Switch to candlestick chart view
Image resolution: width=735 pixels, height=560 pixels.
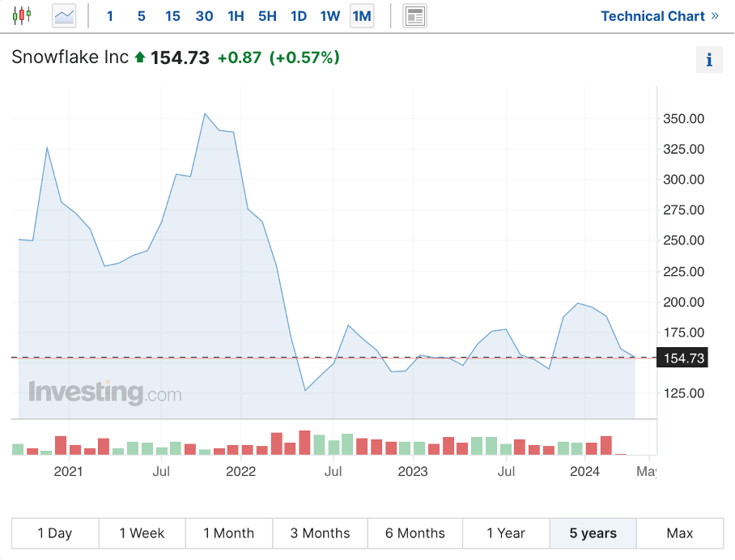[22, 15]
